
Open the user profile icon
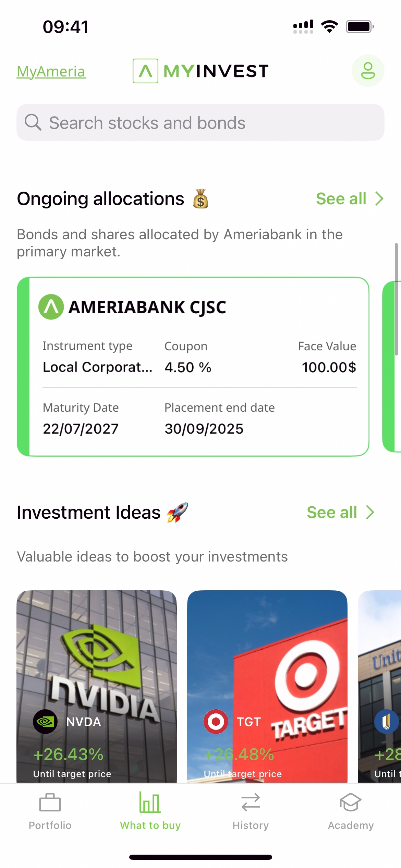pos(368,71)
